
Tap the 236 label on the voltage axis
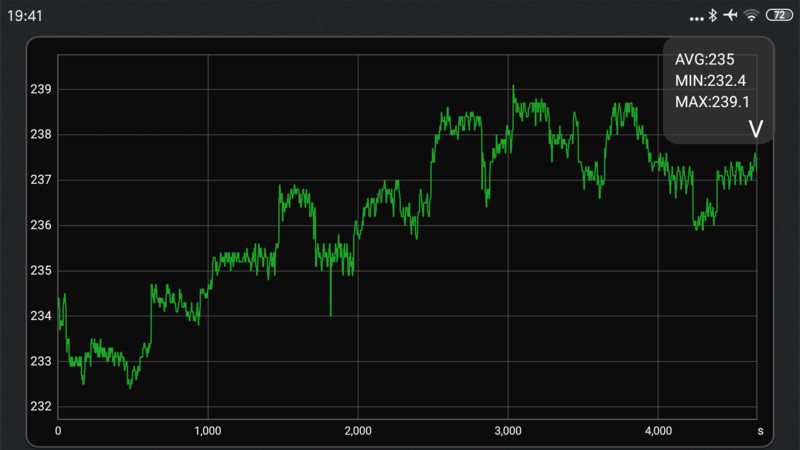(41, 225)
